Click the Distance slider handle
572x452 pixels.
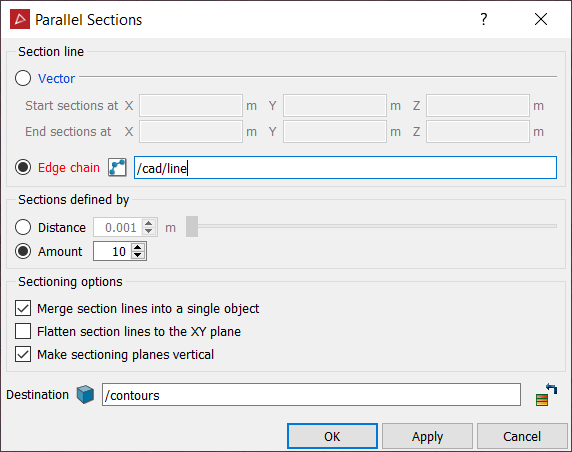click(192, 226)
